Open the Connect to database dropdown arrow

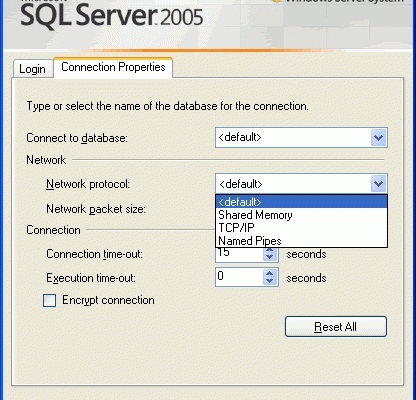(x=378, y=137)
